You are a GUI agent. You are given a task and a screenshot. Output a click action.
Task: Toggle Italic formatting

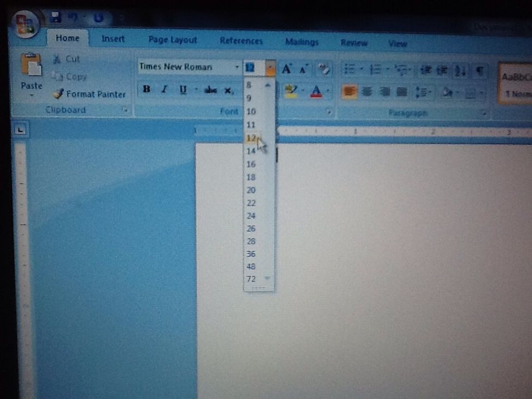164,90
